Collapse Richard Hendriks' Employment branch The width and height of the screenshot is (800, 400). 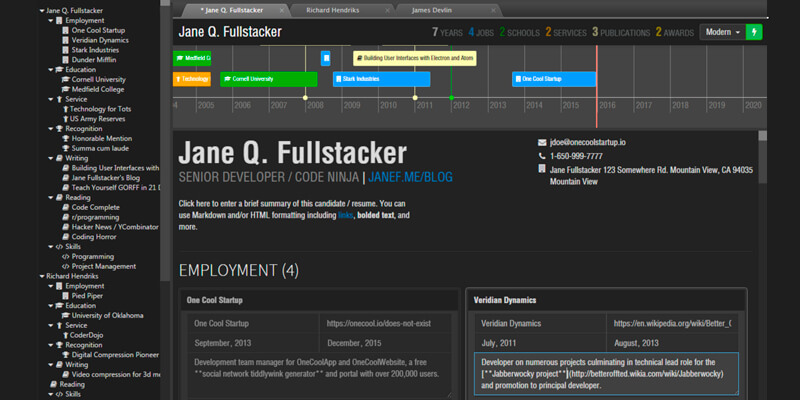(51, 286)
